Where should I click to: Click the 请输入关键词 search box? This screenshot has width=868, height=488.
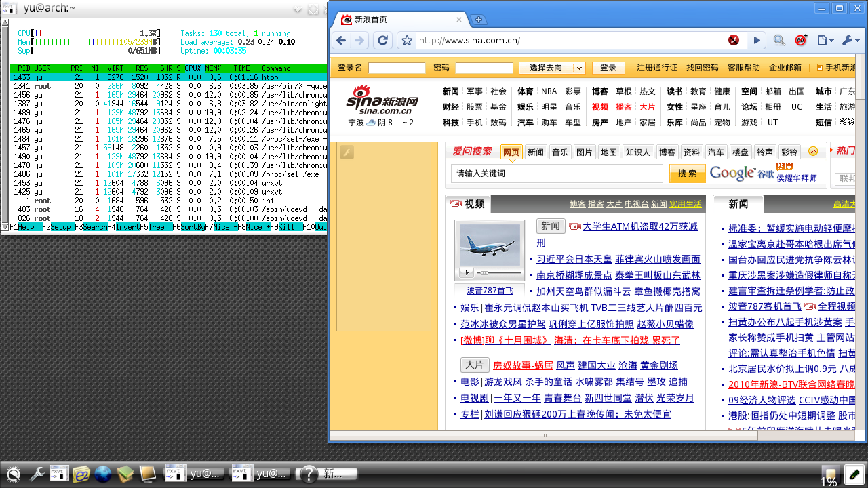click(x=557, y=174)
